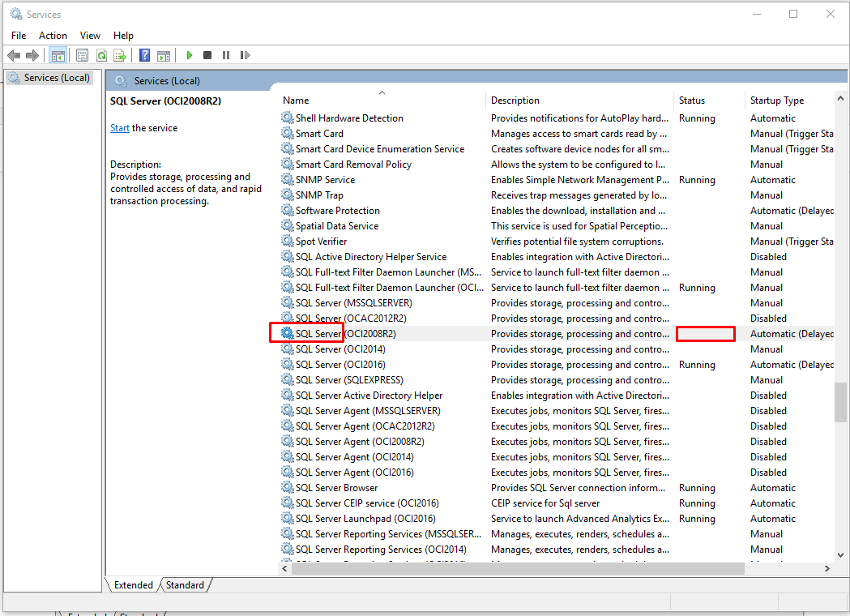Click the vertical scrollbar thumb
The height and width of the screenshot is (616, 850).
click(840, 402)
